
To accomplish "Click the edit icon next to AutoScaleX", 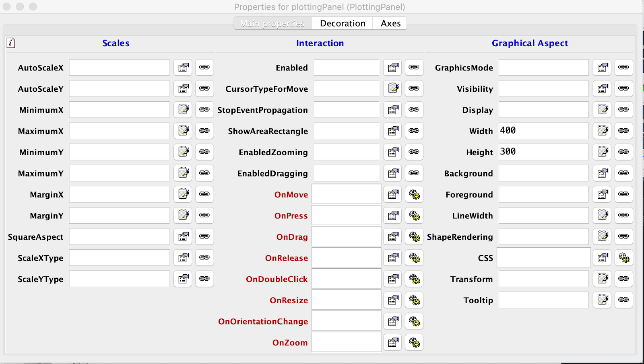I will pyautogui.click(x=183, y=68).
